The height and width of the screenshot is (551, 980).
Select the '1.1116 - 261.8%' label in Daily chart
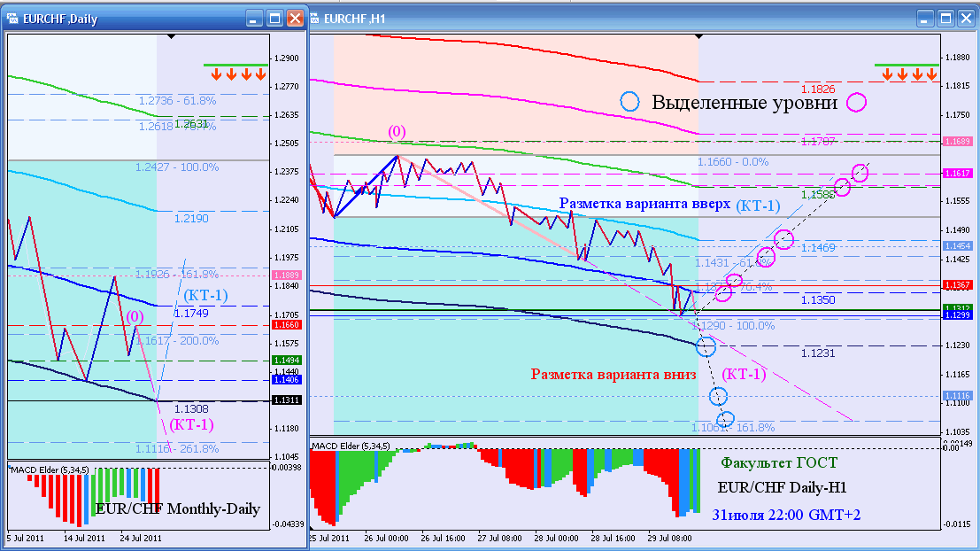[178, 449]
